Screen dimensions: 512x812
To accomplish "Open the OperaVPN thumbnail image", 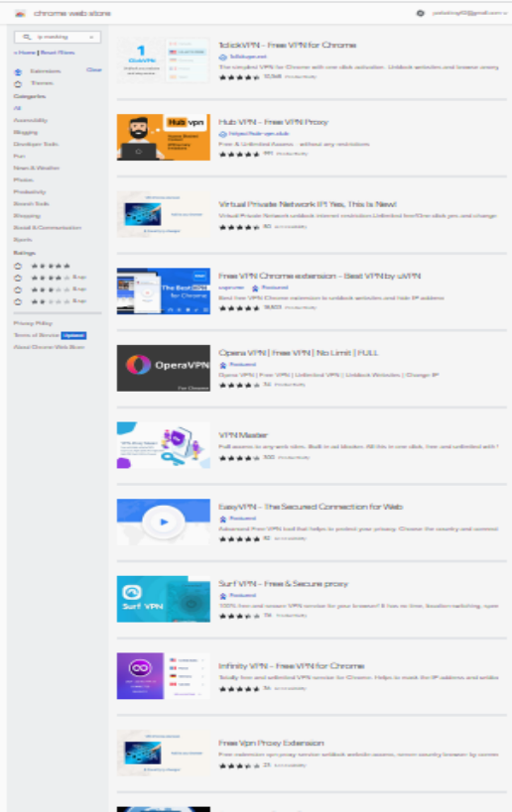I will point(164,368).
